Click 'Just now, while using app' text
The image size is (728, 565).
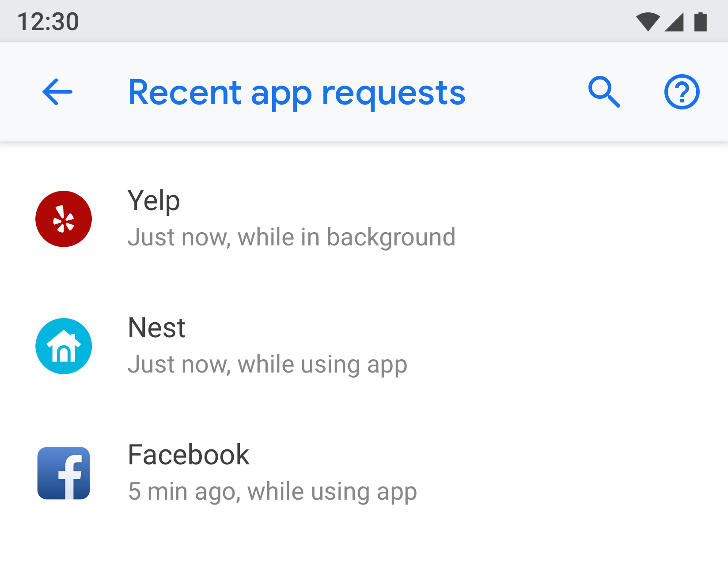tap(267, 365)
